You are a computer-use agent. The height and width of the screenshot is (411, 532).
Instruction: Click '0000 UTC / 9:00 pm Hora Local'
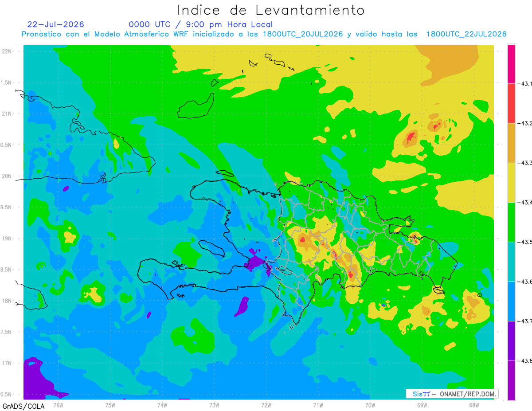pyautogui.click(x=201, y=24)
